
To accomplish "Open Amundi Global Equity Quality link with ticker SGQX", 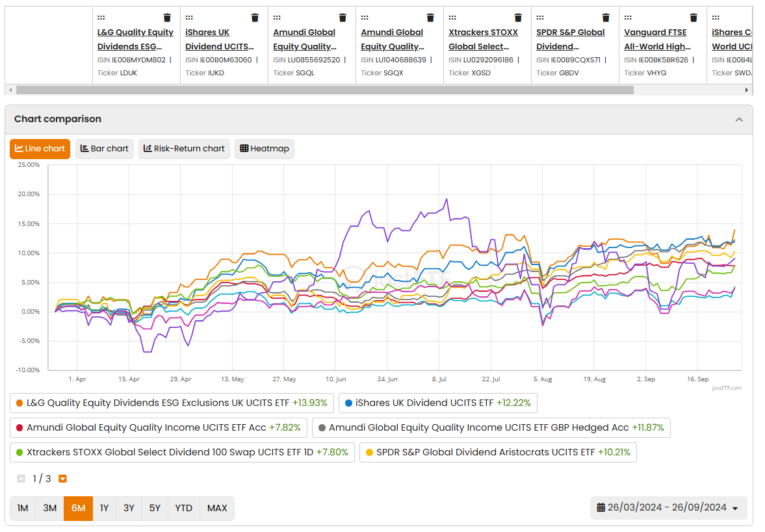I will 393,39.
